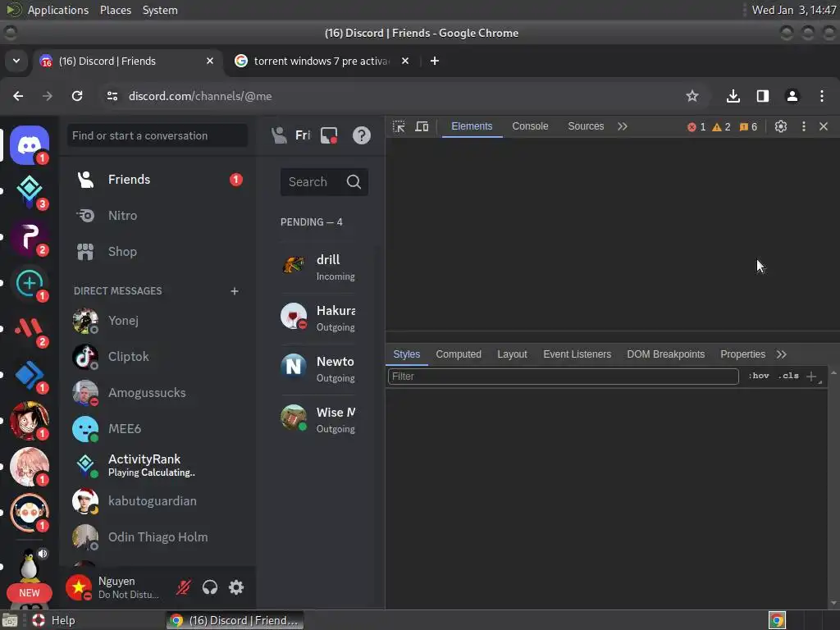Open the Applications system menu
Screen dimensions: 840x630
coord(58,10)
